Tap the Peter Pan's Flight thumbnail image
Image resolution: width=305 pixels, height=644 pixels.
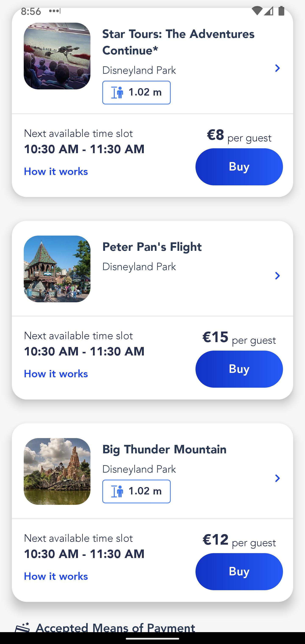tap(57, 269)
